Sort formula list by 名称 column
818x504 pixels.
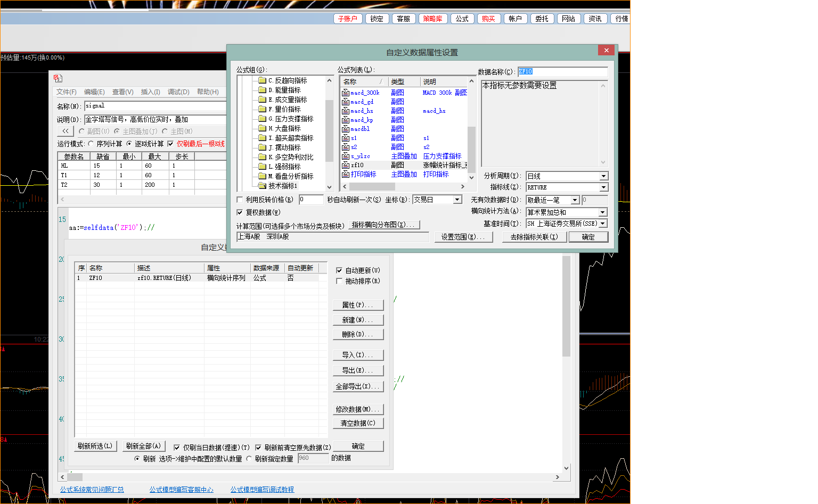tap(364, 81)
